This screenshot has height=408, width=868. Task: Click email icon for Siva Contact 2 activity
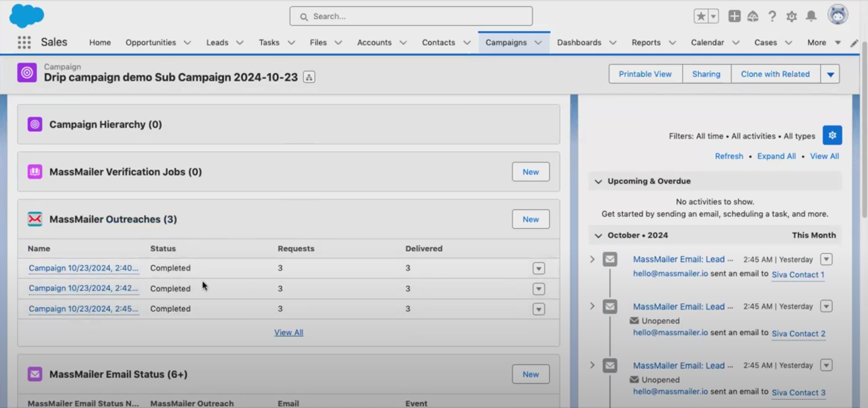610,306
